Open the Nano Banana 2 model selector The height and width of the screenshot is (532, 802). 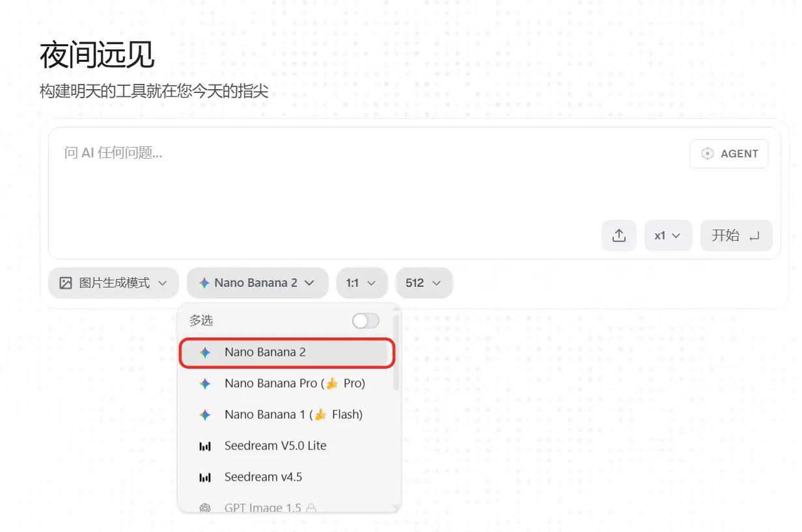click(x=257, y=282)
